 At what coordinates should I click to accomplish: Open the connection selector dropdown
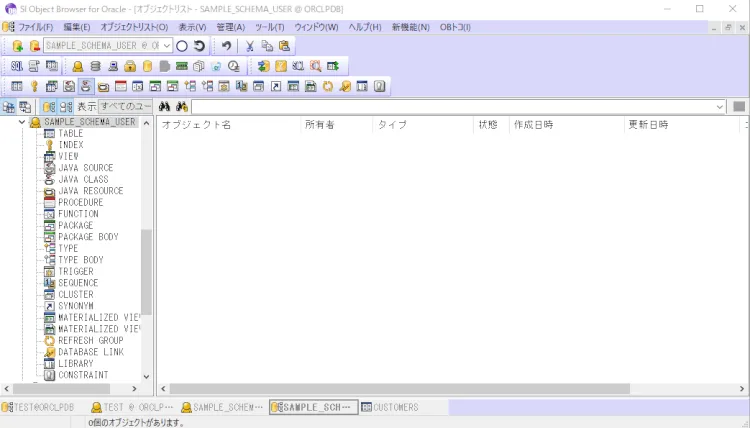[x=167, y=46]
